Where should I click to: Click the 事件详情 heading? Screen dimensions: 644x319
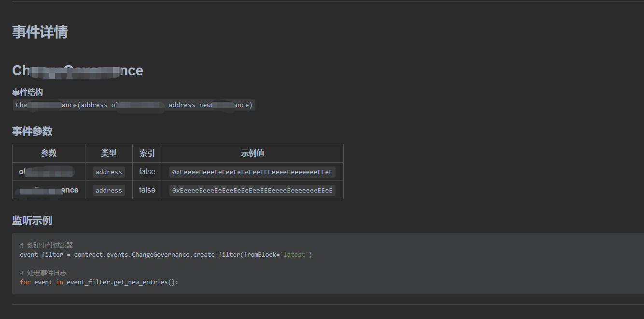click(x=40, y=32)
